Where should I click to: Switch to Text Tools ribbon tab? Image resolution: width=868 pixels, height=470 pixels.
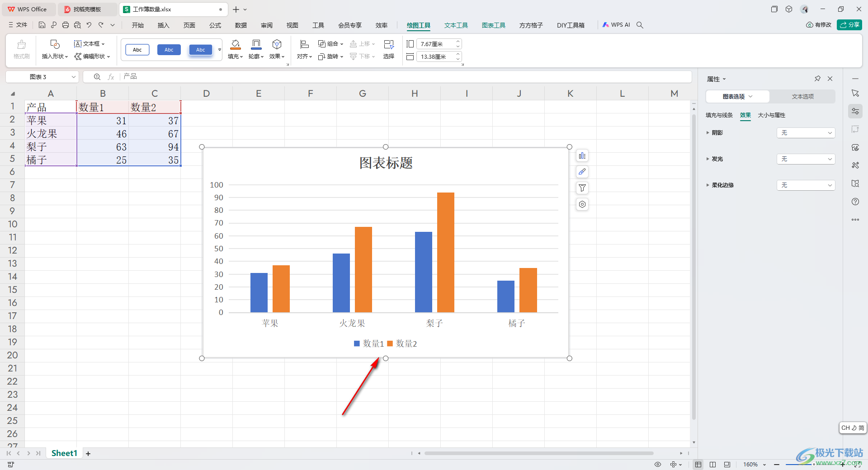[456, 25]
